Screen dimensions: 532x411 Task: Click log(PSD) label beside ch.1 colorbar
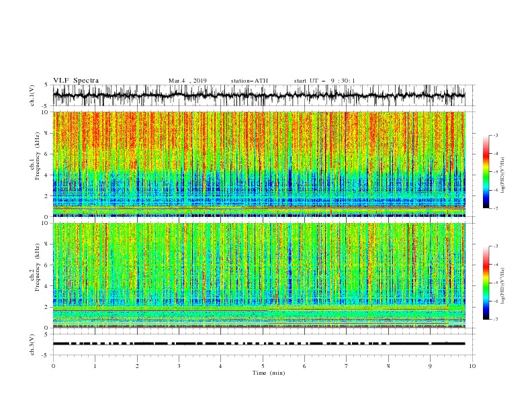(x=503, y=175)
